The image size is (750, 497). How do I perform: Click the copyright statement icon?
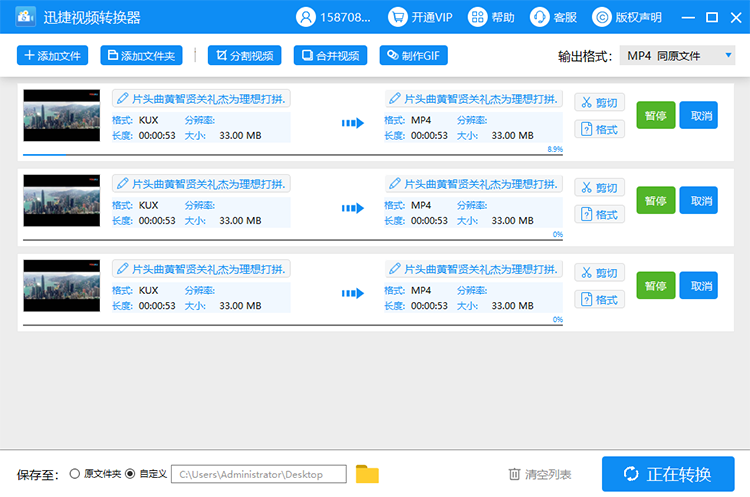[x=602, y=18]
